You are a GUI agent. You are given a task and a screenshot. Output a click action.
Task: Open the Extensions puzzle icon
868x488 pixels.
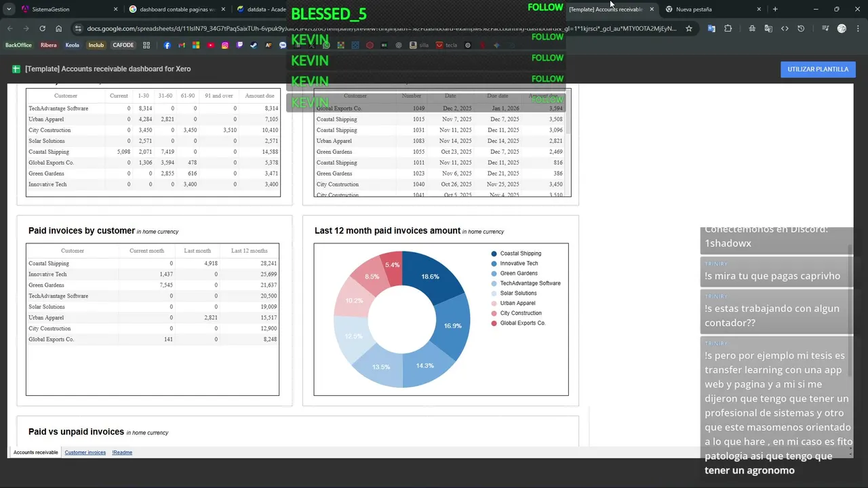point(728,28)
